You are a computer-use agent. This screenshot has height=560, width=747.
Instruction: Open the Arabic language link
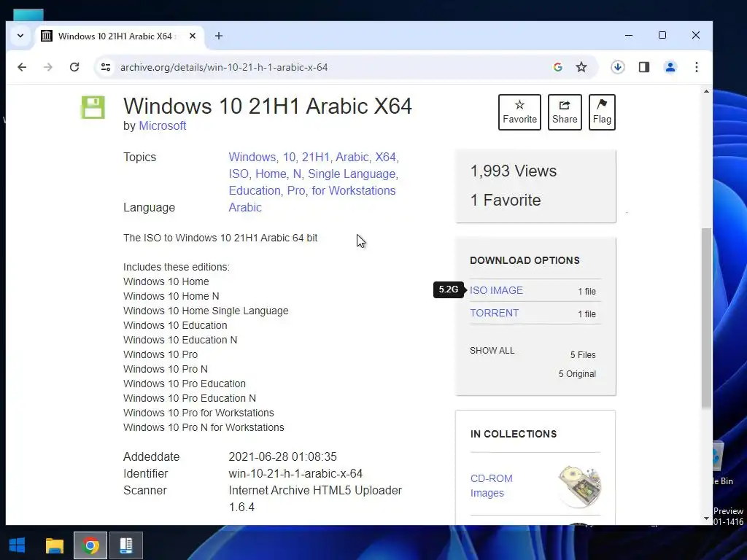pos(245,208)
